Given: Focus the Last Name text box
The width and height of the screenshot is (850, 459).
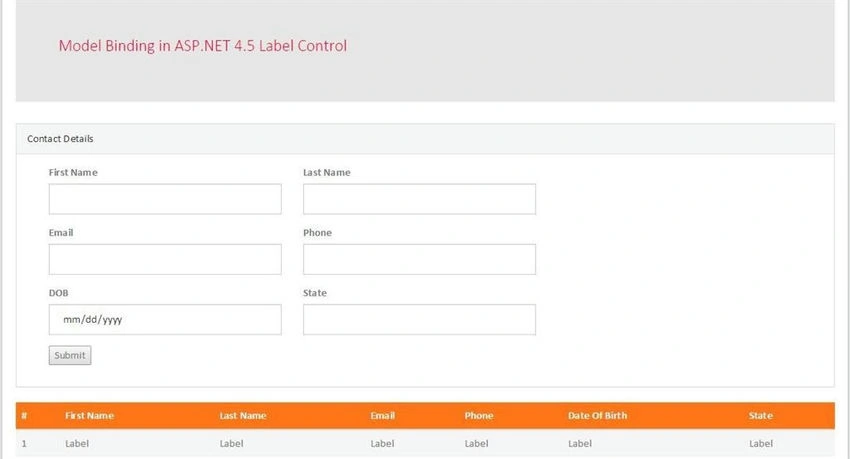Looking at the screenshot, I should (419, 199).
